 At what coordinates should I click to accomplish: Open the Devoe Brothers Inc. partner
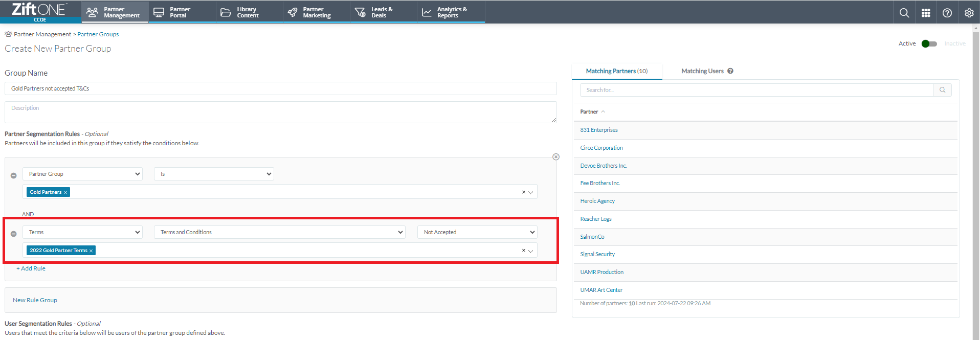(x=604, y=166)
